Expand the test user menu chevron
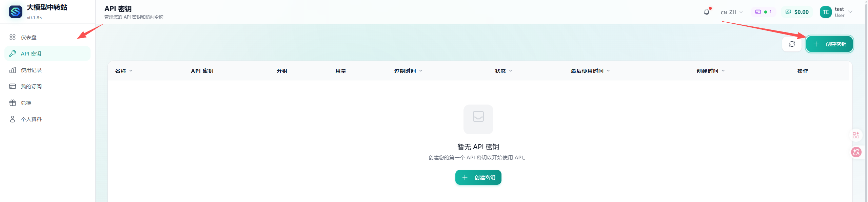This screenshot has height=202, width=868. tap(850, 12)
